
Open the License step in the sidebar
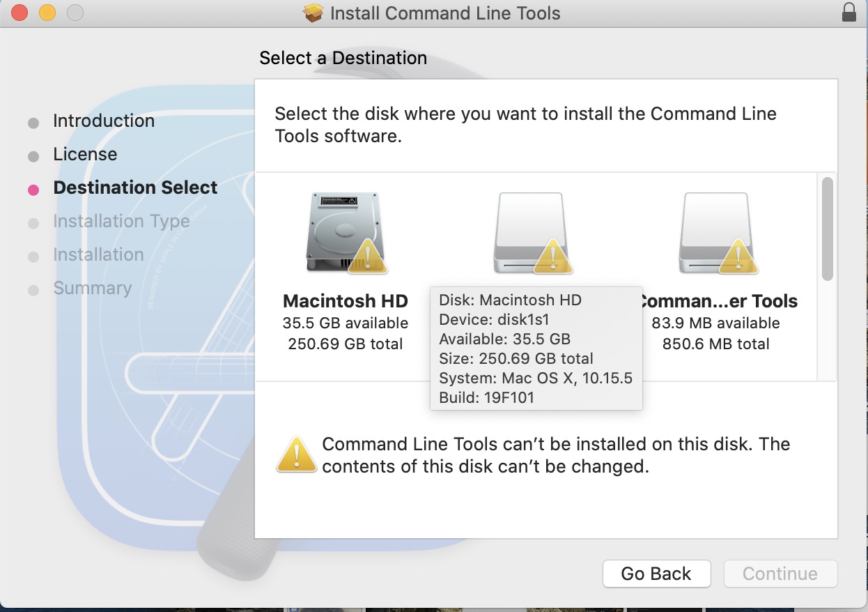pyautogui.click(x=85, y=155)
